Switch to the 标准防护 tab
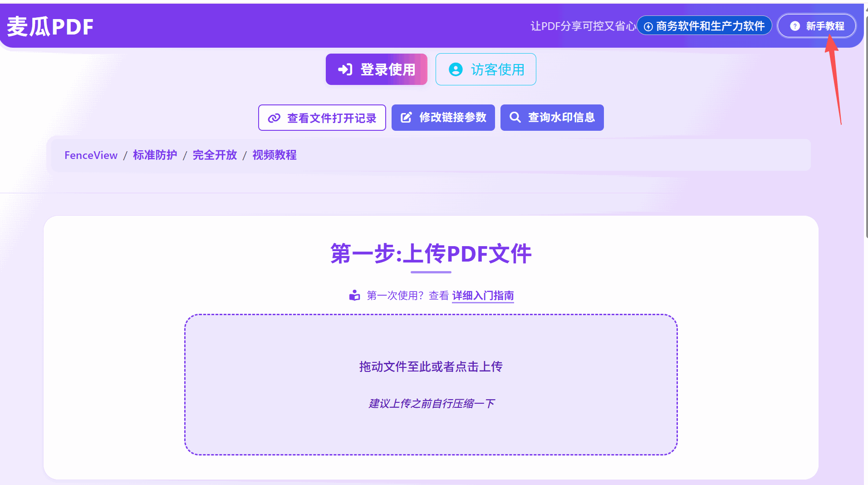Viewport: 868px width, 485px height. point(155,155)
